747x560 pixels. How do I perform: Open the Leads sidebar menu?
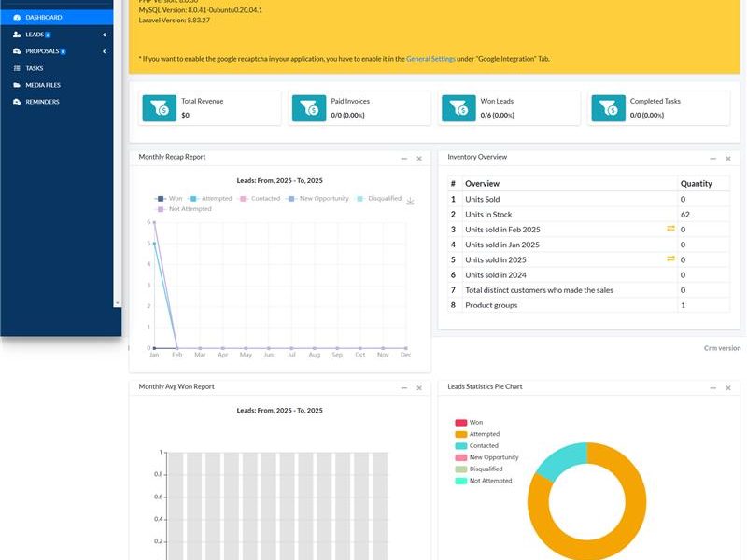coord(57,35)
